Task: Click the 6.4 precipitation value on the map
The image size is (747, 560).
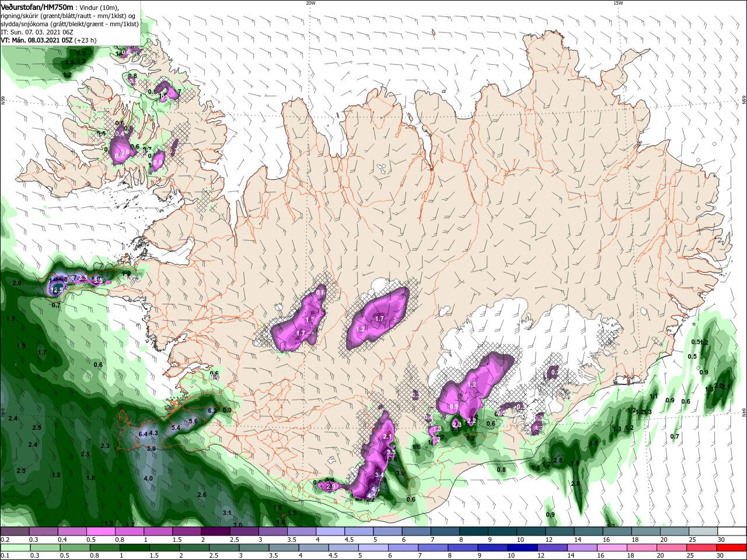Action: (143, 434)
